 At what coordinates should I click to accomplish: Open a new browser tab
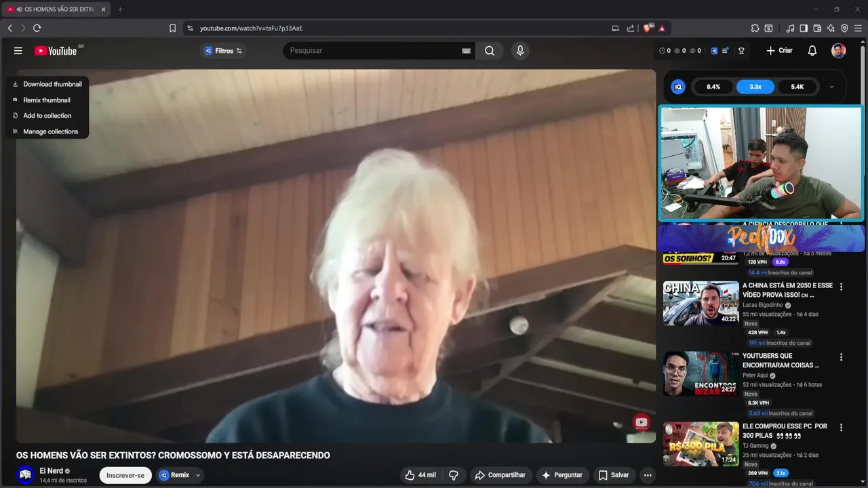pyautogui.click(x=120, y=9)
